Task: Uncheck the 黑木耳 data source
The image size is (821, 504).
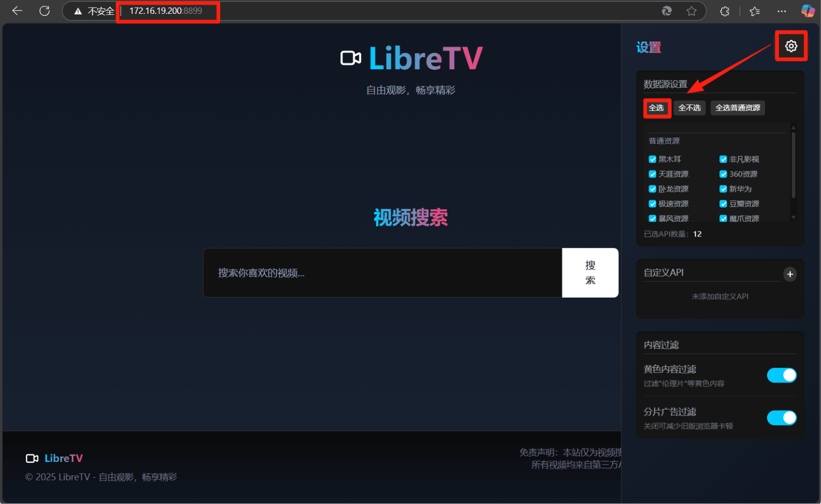Action: tap(652, 159)
